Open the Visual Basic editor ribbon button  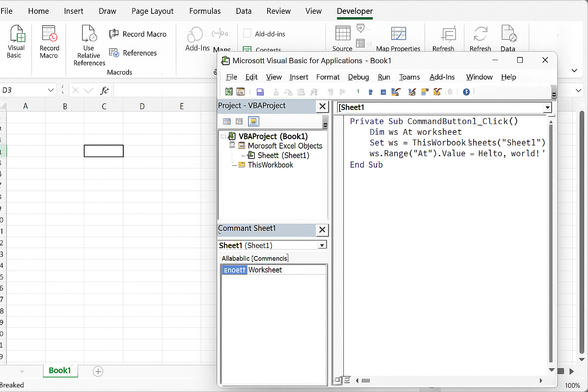pyautogui.click(x=16, y=41)
